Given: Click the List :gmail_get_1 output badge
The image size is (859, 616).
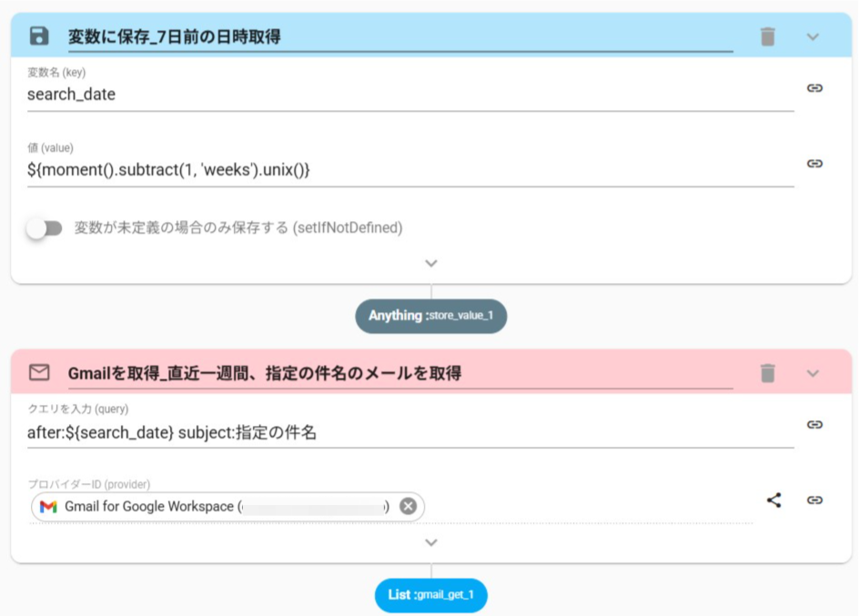Looking at the screenshot, I should [430, 595].
